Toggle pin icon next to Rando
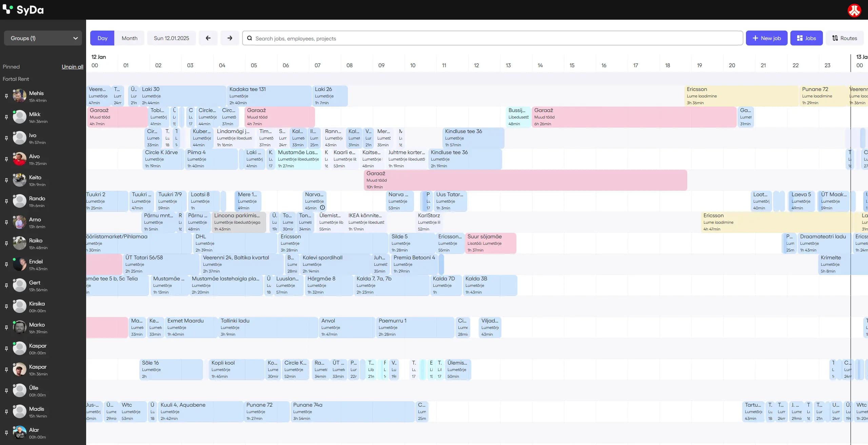 [6, 201]
